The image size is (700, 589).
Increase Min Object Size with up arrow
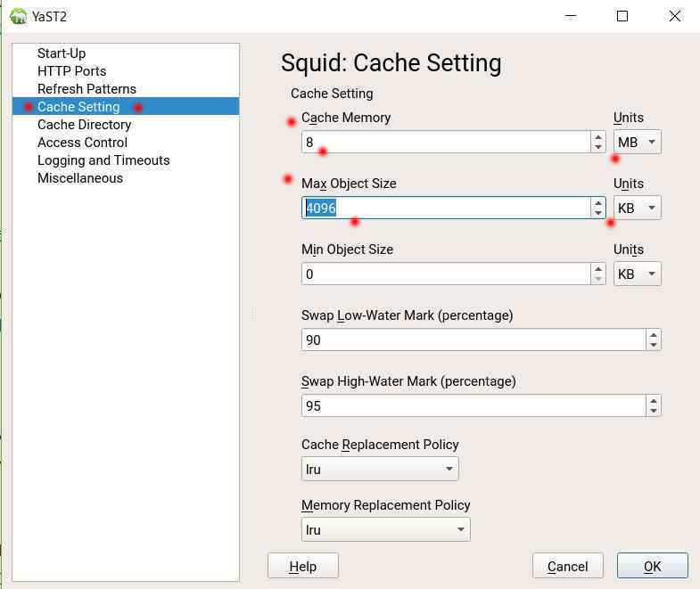click(x=598, y=268)
